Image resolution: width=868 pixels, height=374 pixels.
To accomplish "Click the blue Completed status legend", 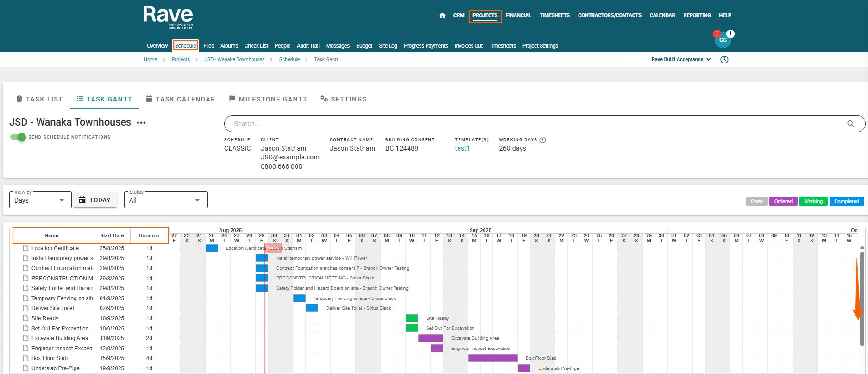I will 846,201.
